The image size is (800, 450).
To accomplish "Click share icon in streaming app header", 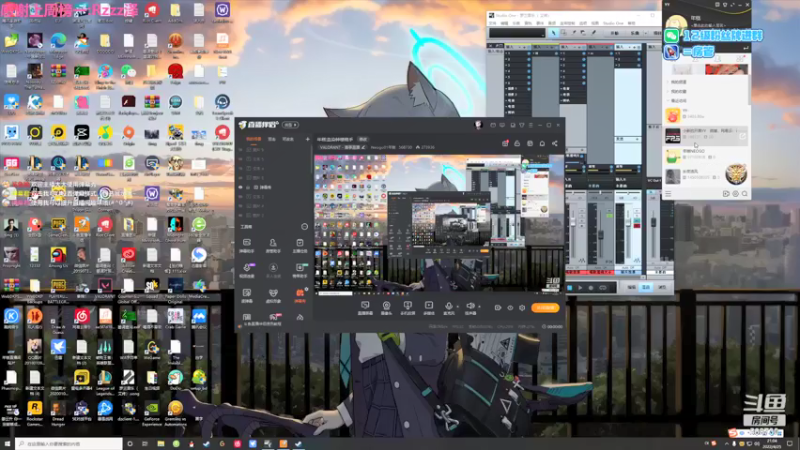I will click(555, 143).
